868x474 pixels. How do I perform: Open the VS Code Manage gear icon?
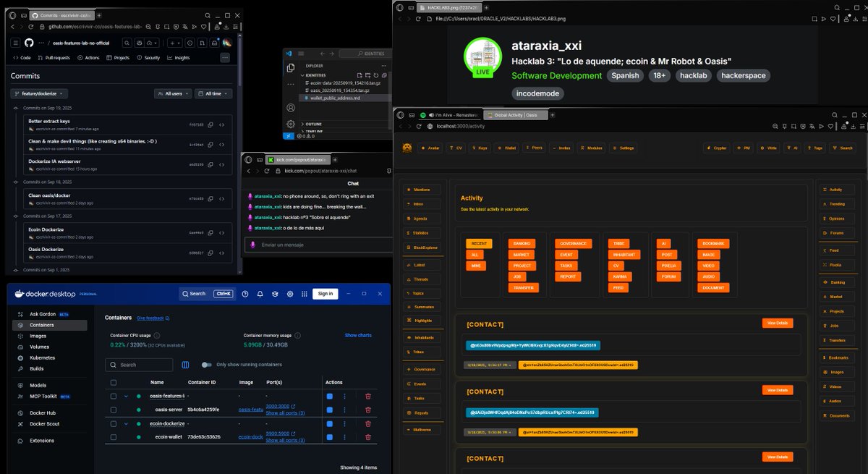(290, 124)
